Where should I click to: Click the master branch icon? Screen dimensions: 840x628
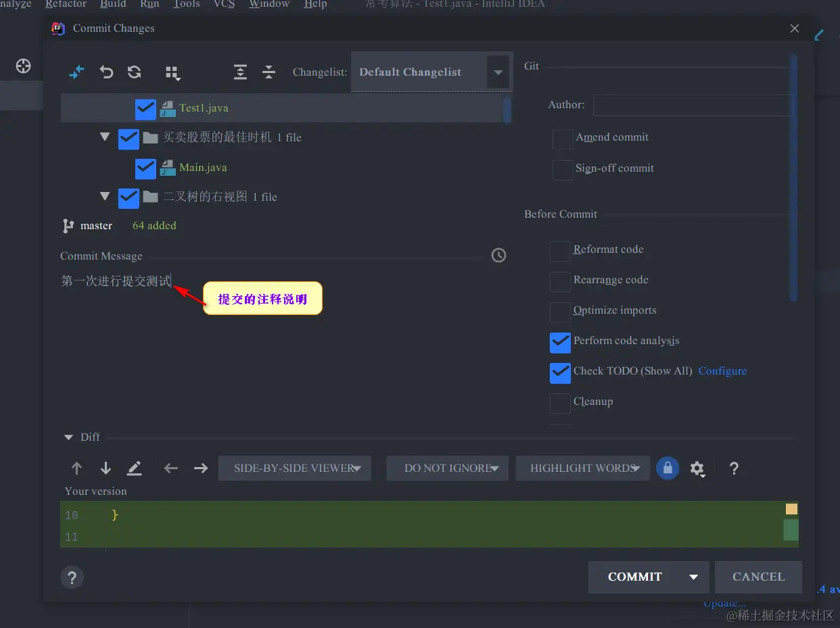coord(68,226)
